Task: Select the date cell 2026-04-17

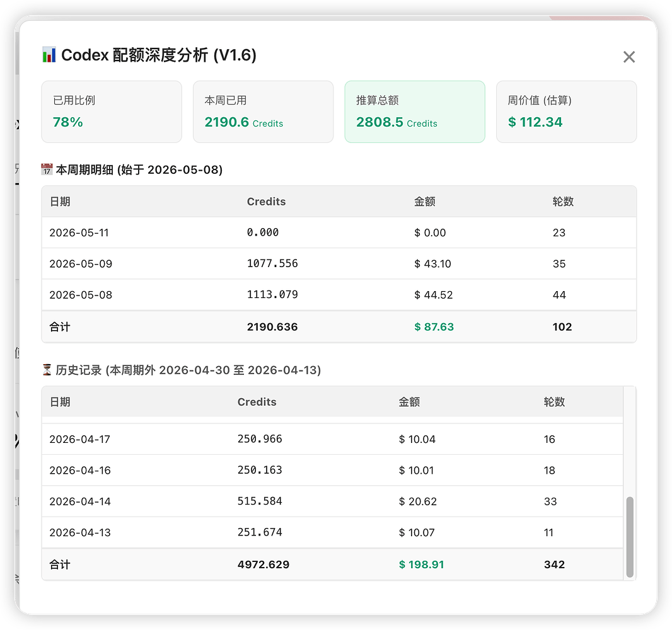Action: (79, 439)
